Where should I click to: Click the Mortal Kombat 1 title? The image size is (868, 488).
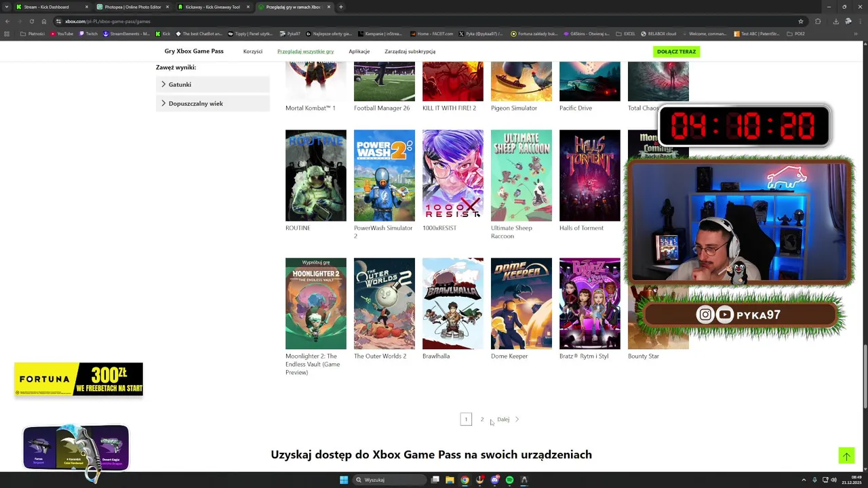click(311, 108)
